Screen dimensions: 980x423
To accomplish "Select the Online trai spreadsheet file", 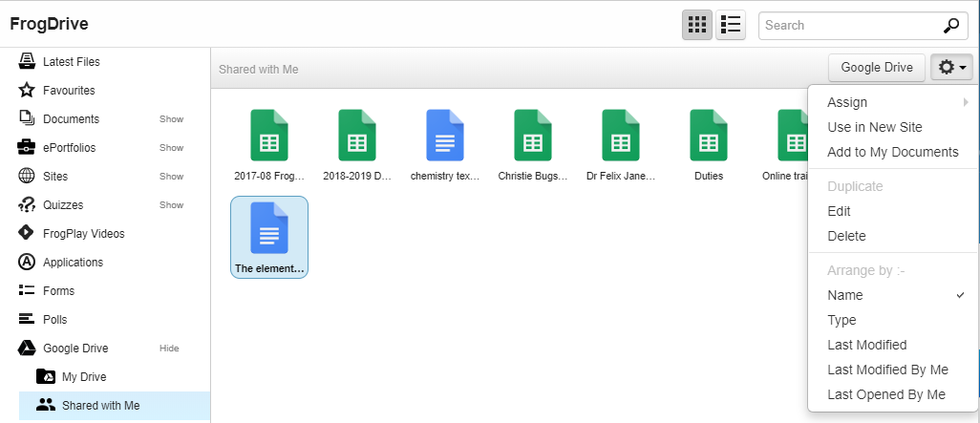I will click(x=786, y=145).
